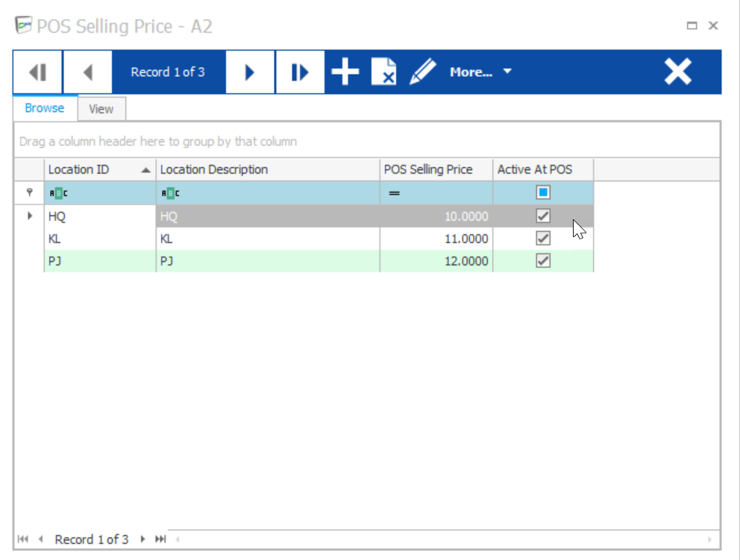Click KL Location Description cell
This screenshot has height=560, width=740.
268,239
